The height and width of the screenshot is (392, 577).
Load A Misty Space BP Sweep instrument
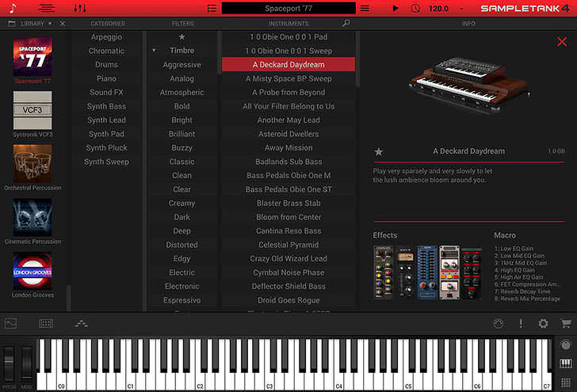288,78
